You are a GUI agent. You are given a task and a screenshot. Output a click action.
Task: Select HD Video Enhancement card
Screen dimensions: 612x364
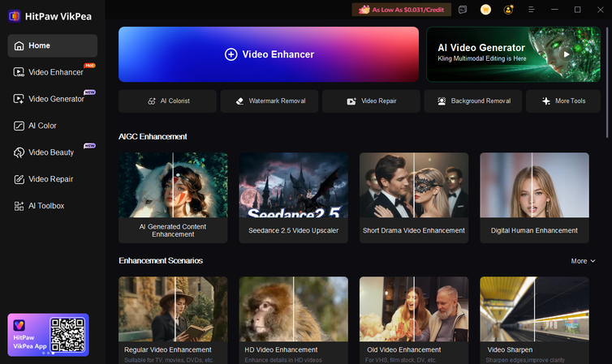pos(294,320)
